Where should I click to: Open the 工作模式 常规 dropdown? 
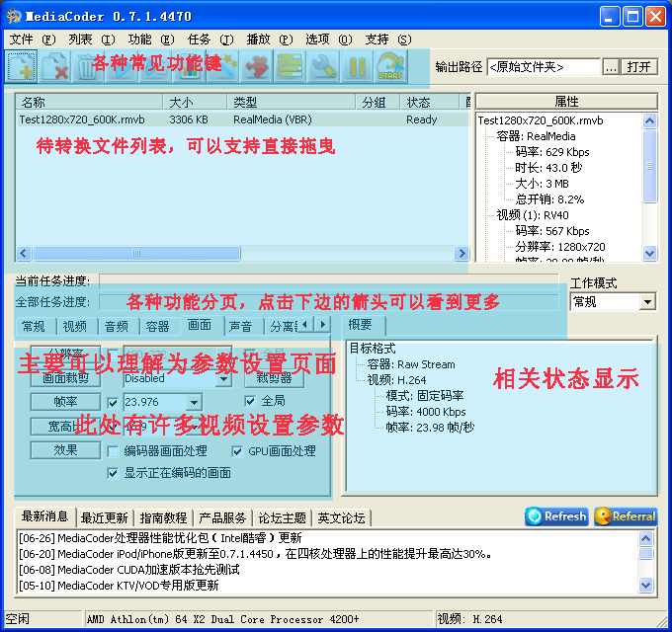click(x=647, y=302)
